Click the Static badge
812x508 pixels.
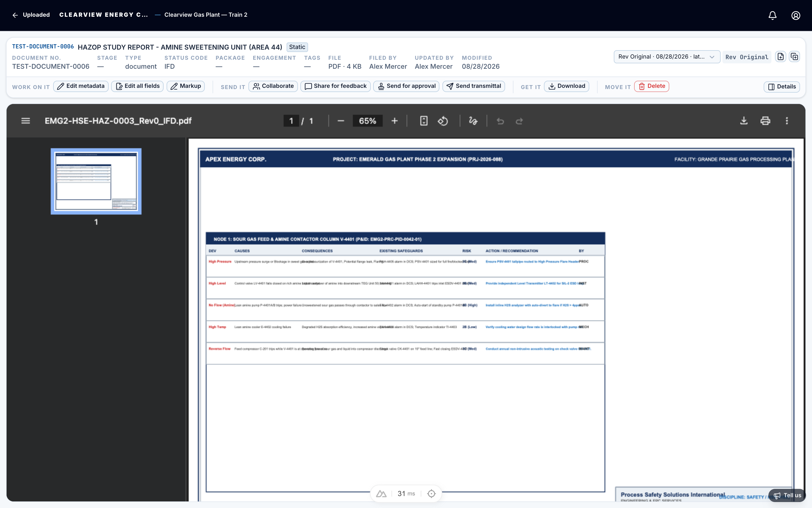point(297,47)
